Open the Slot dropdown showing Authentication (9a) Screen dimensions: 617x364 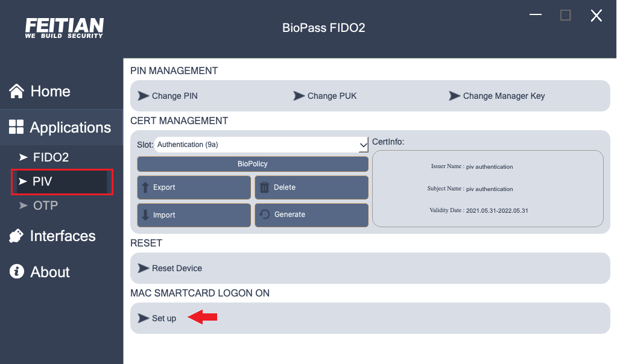(261, 145)
